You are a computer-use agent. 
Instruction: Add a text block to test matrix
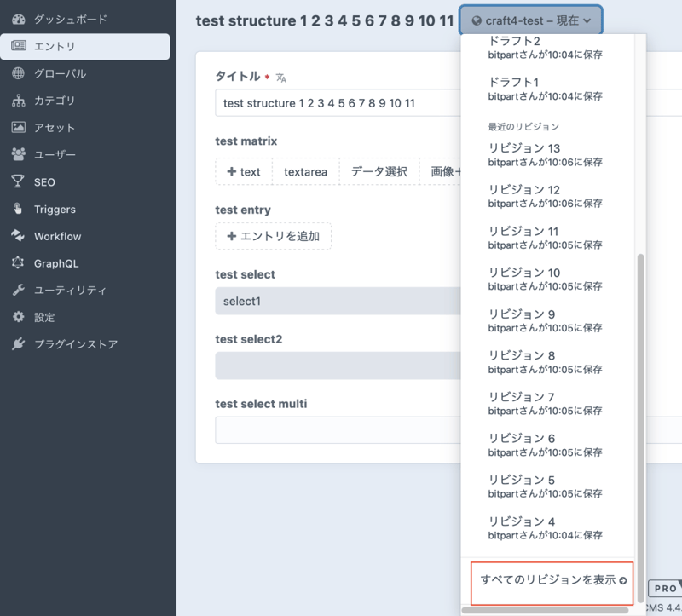click(x=244, y=171)
